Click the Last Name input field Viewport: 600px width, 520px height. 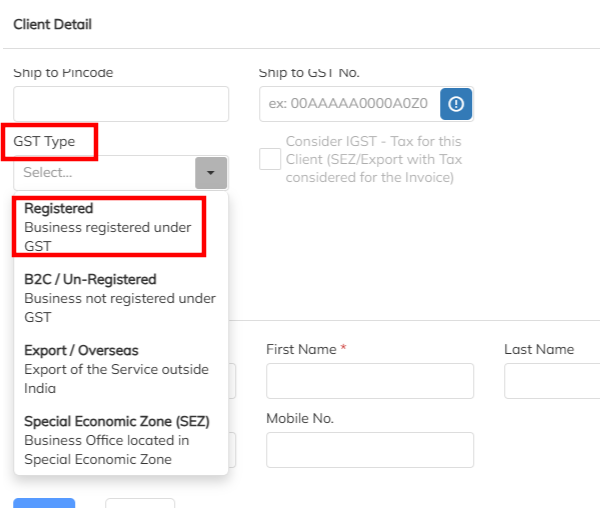[x=550, y=381]
